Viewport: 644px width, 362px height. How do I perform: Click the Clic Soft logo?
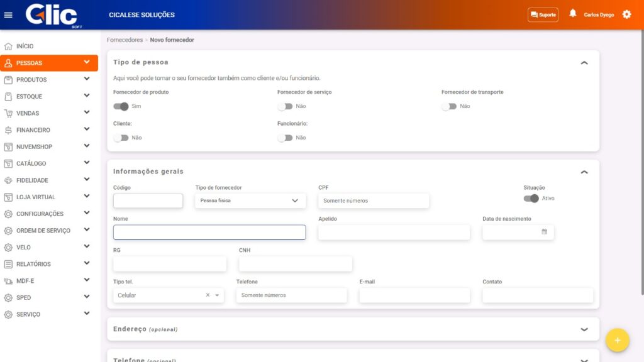tap(52, 15)
